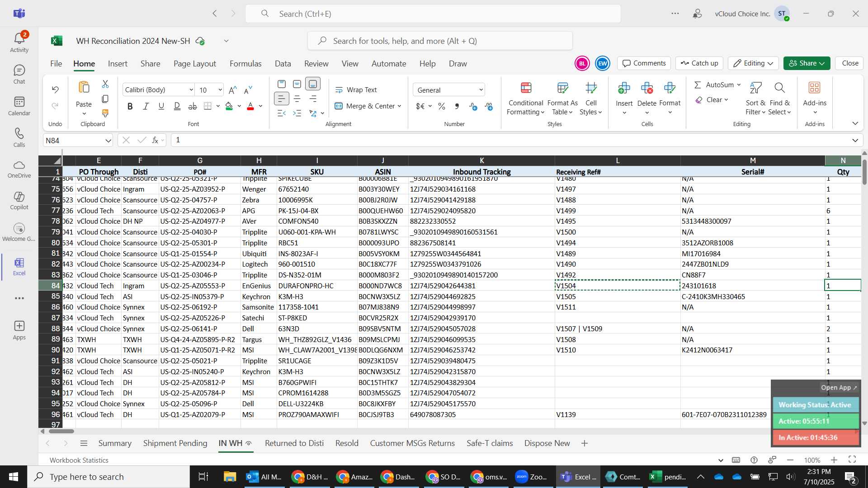Add a new sheet with plus icon
This screenshot has height=488, width=868.
pyautogui.click(x=585, y=443)
